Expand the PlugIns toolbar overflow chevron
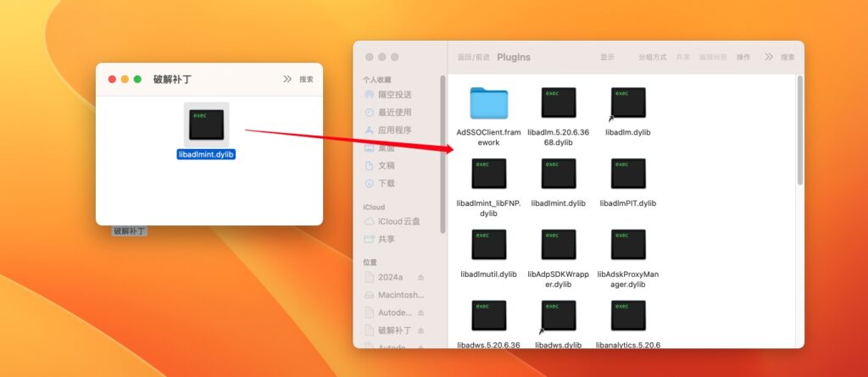This screenshot has height=377, width=868. coord(769,57)
